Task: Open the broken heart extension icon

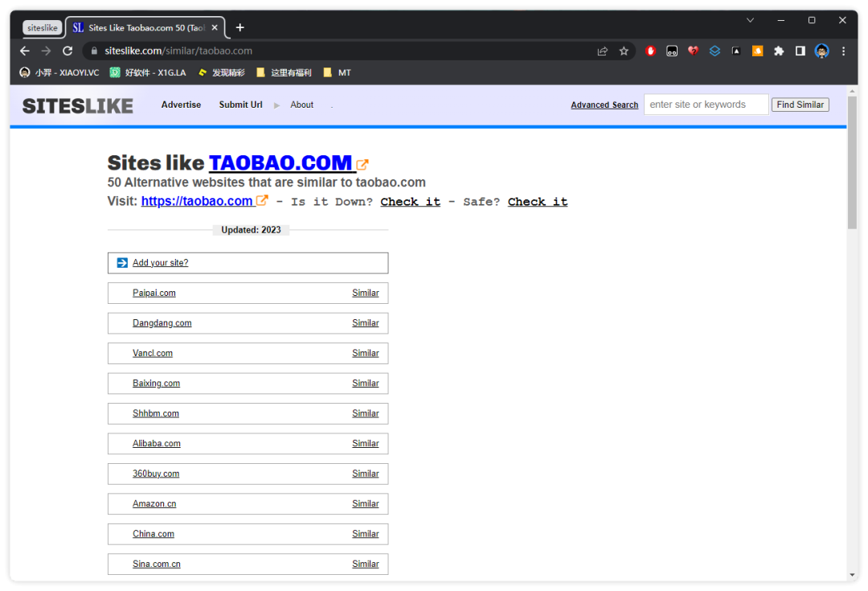Action: pos(693,51)
